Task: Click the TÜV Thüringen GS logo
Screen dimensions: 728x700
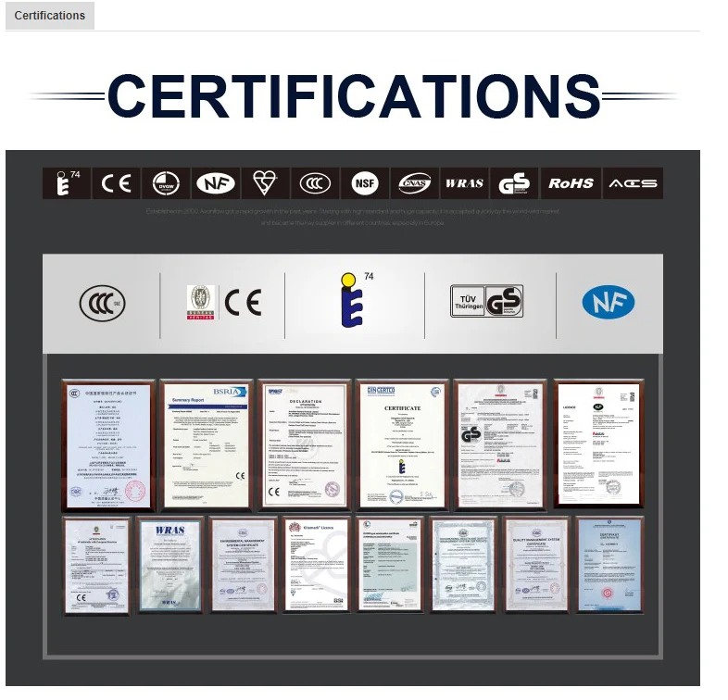Action: pos(486,301)
